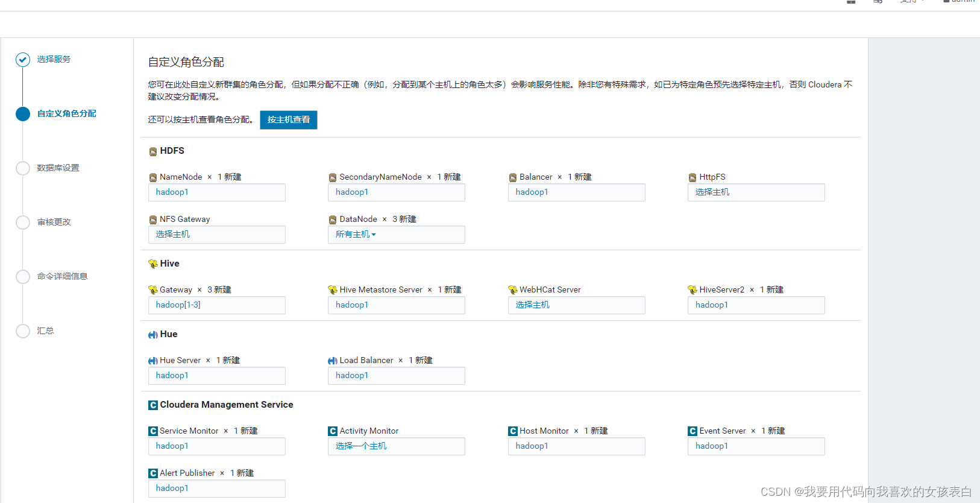Jump to the 数据库设置 wizard step
This screenshot has width=980, height=503.
pos(58,168)
